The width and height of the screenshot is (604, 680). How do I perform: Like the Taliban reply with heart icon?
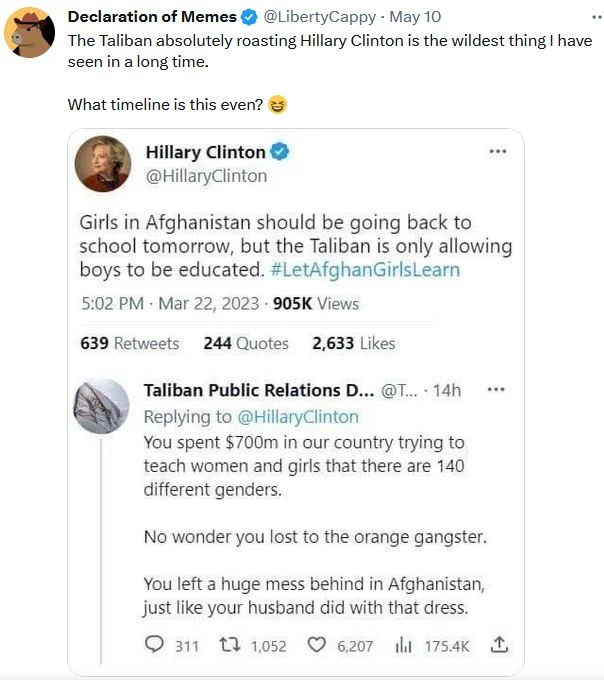pos(317,646)
